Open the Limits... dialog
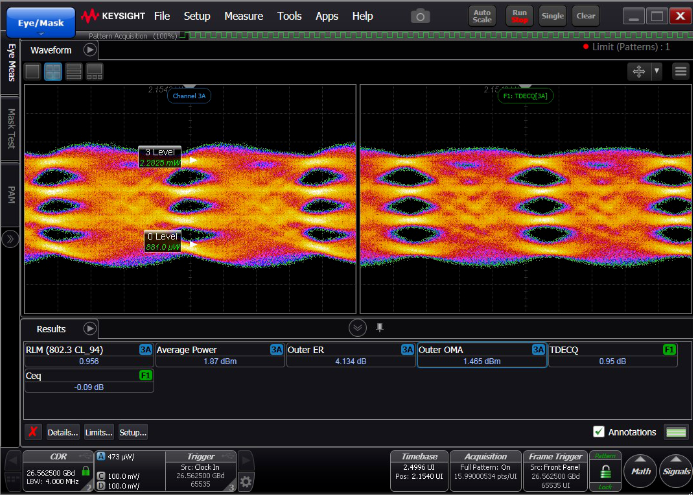This screenshot has width=693, height=495. pos(99,432)
